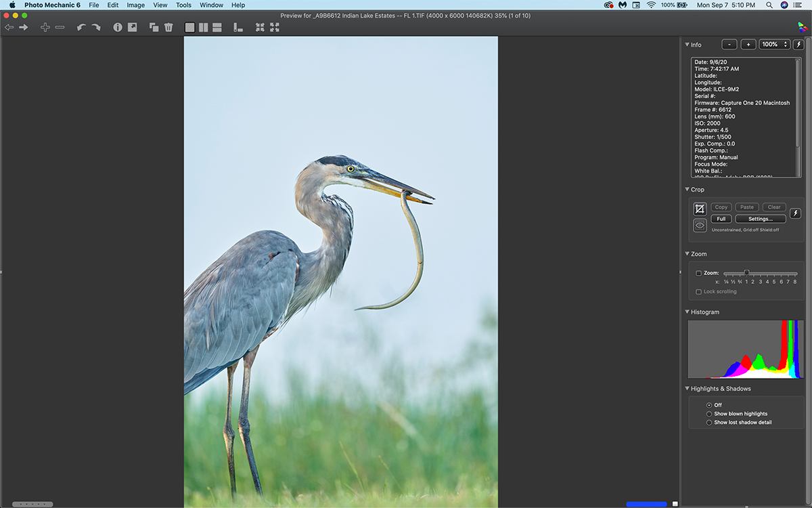This screenshot has width=812, height=508.
Task: Open the Apple menu
Action: point(12,5)
